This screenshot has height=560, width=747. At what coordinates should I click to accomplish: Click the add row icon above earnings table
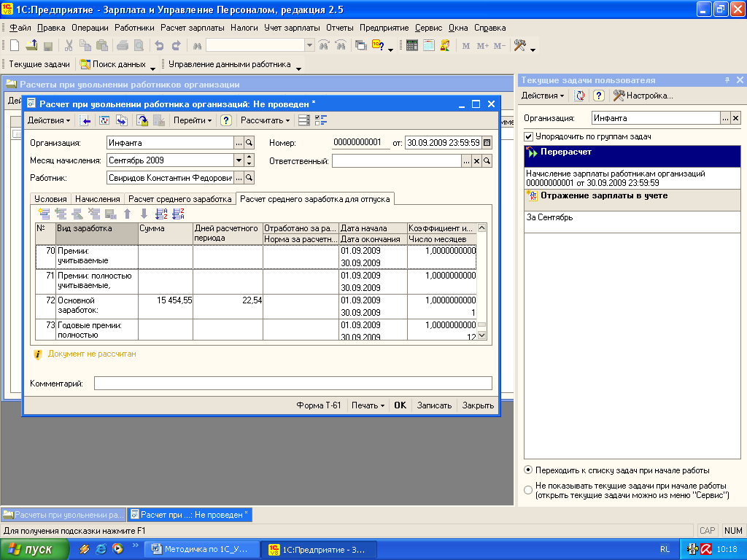tap(44, 214)
